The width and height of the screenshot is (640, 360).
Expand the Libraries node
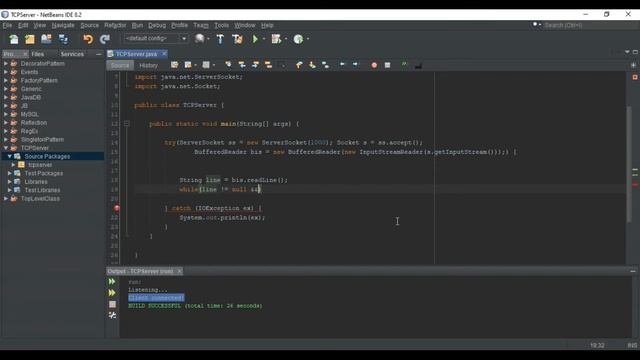[x=9, y=182]
